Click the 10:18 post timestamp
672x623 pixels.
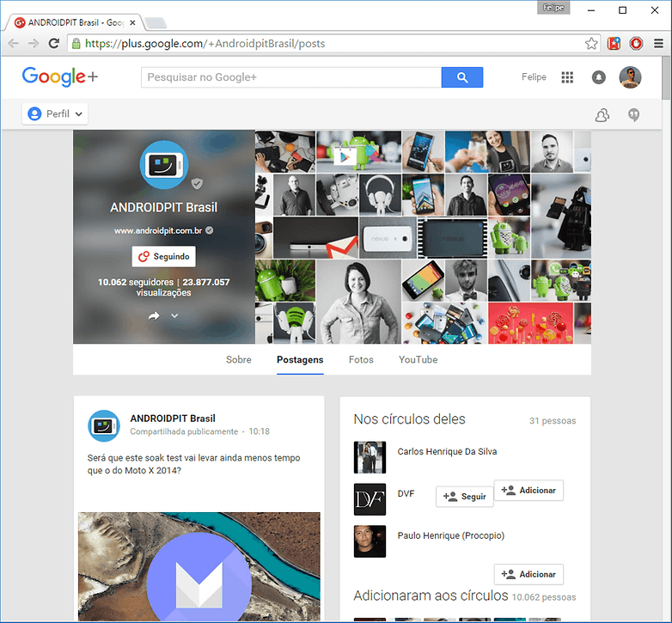coord(260,431)
